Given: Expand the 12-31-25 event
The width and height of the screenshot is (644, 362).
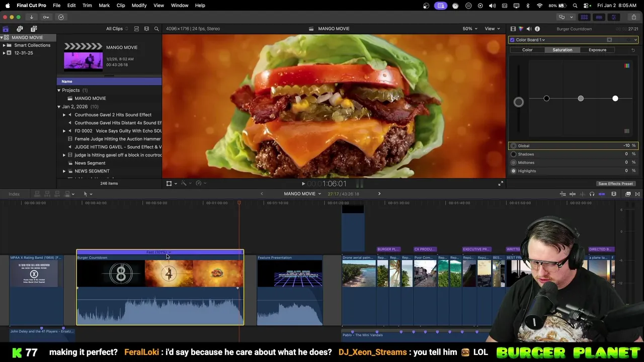Looking at the screenshot, I should [4, 53].
